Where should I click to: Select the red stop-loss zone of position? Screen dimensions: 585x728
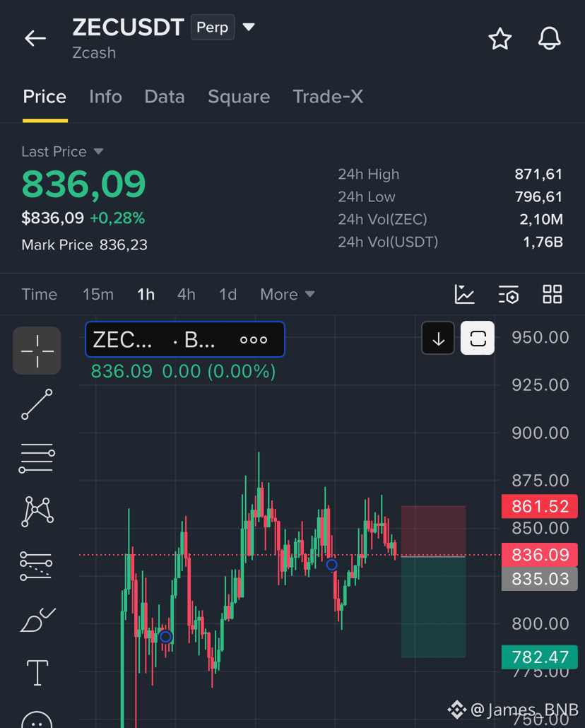[x=433, y=531]
